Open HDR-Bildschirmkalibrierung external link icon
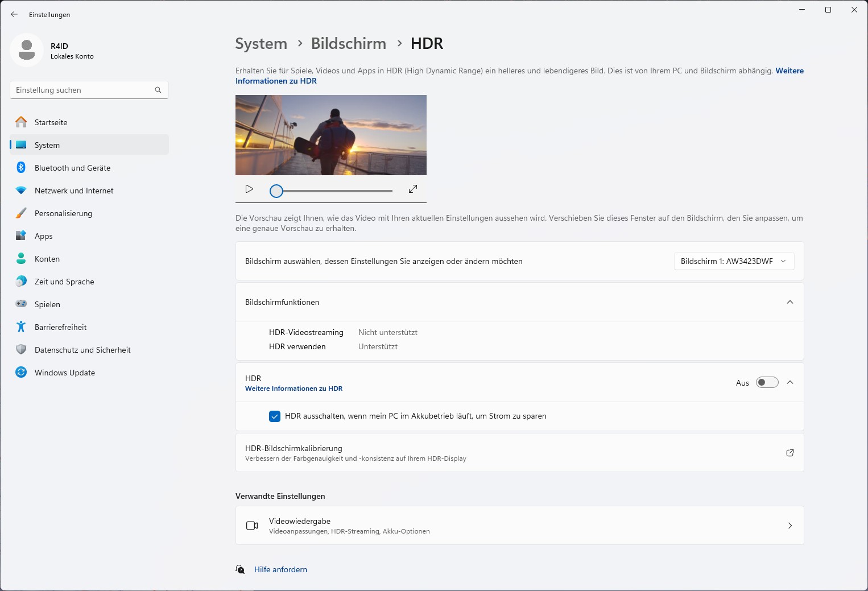 790,453
